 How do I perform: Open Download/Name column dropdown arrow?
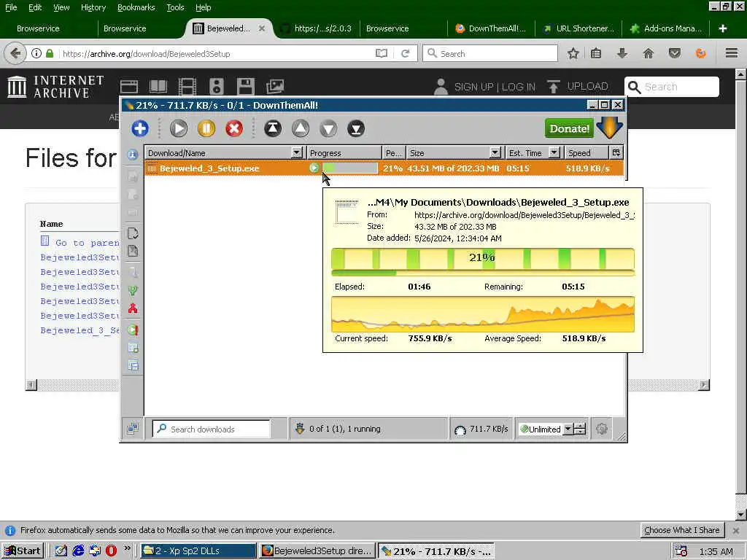(297, 153)
